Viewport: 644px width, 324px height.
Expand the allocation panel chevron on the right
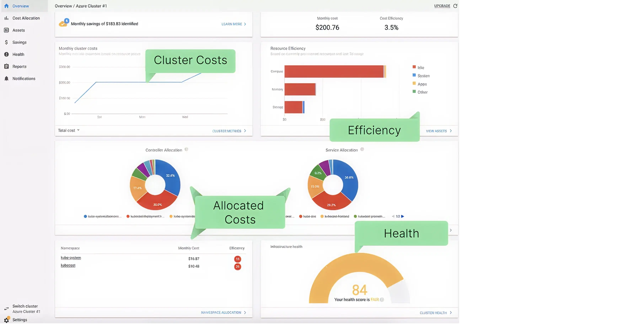click(451, 230)
